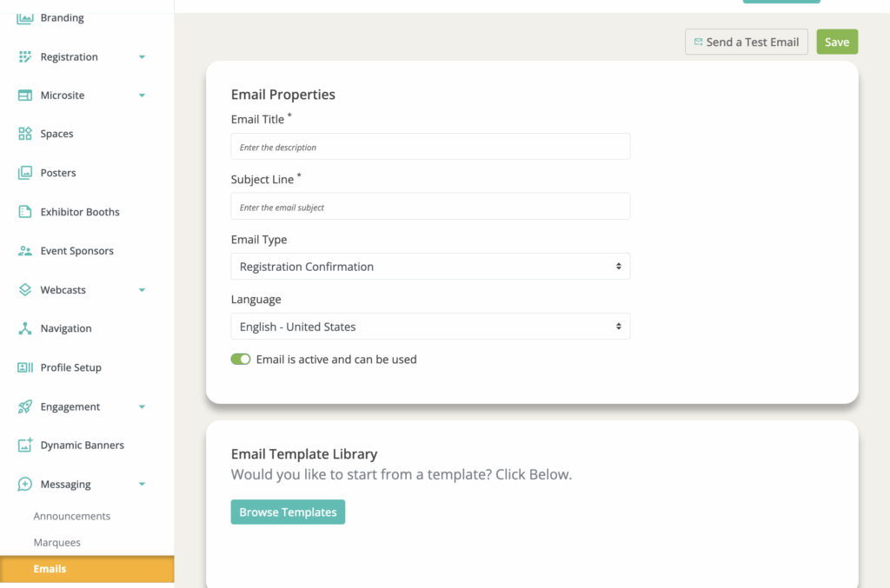This screenshot has width=890, height=588.
Task: Open the Language dropdown
Action: click(x=430, y=327)
